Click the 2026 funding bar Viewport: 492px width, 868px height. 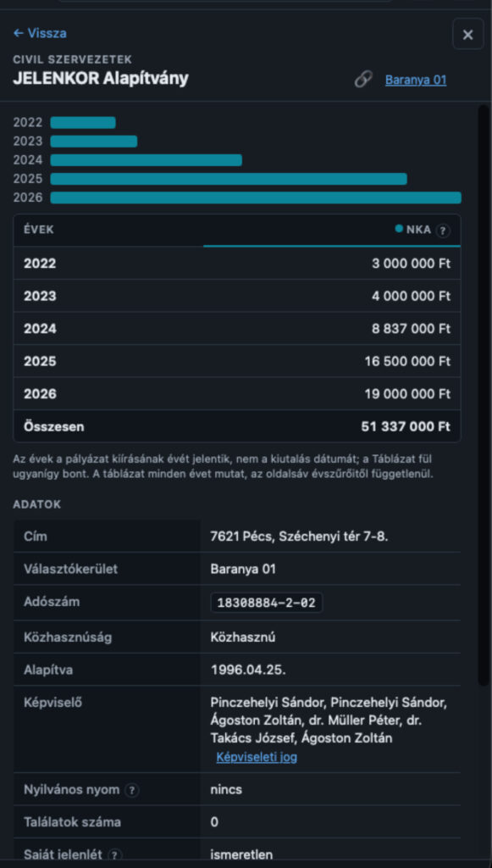pyautogui.click(x=256, y=198)
